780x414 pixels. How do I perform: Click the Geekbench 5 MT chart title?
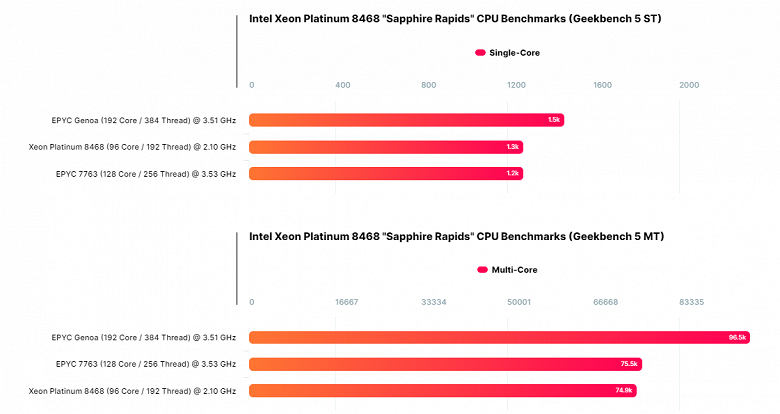tap(456, 236)
